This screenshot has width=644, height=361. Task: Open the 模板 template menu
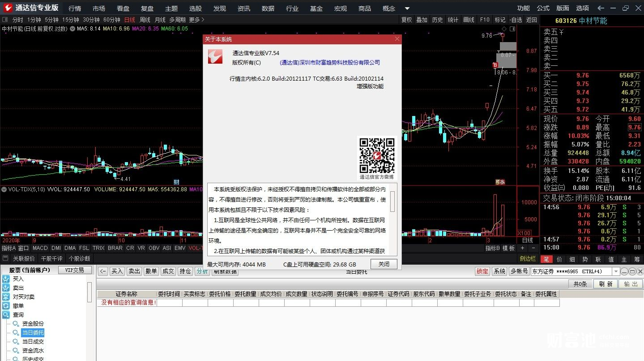point(508,248)
